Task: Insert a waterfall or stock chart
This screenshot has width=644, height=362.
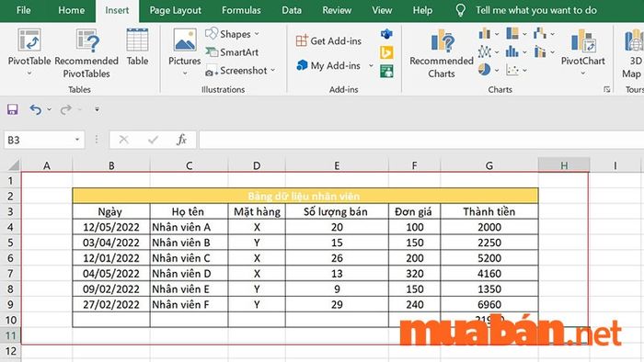Action: [540, 33]
